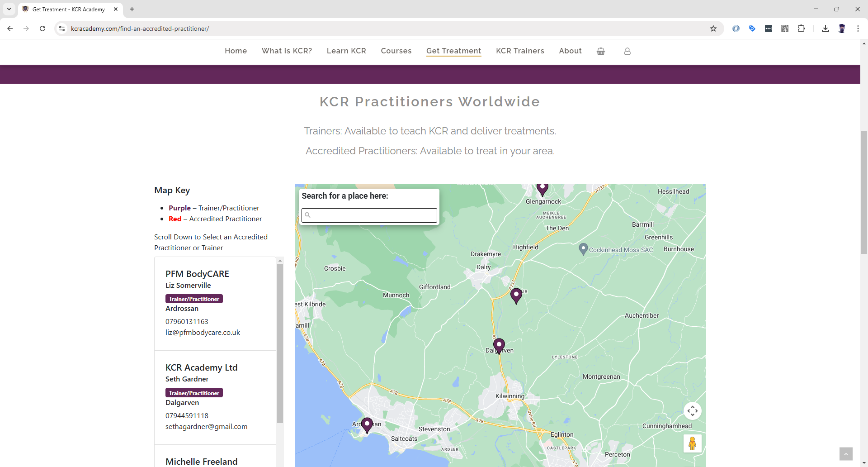868x467 pixels.
Task: Click the scroll-up arrow of practitioner list
Action: 280,261
